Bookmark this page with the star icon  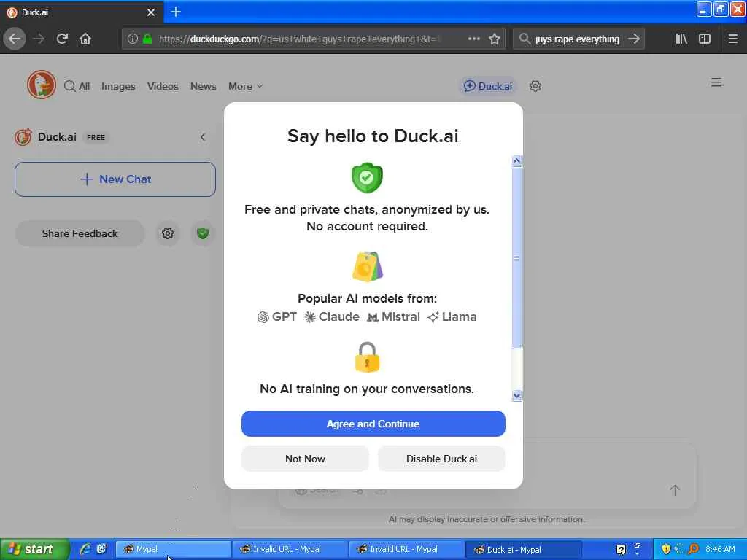coord(495,39)
